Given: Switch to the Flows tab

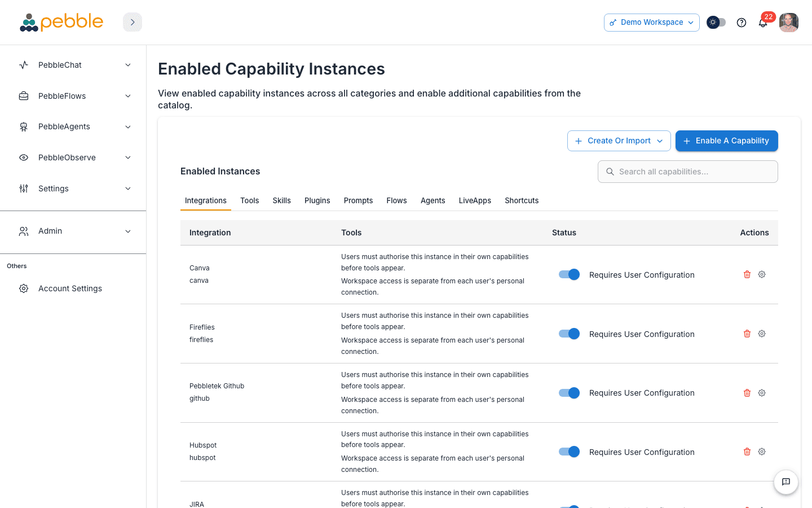Looking at the screenshot, I should 397,200.
